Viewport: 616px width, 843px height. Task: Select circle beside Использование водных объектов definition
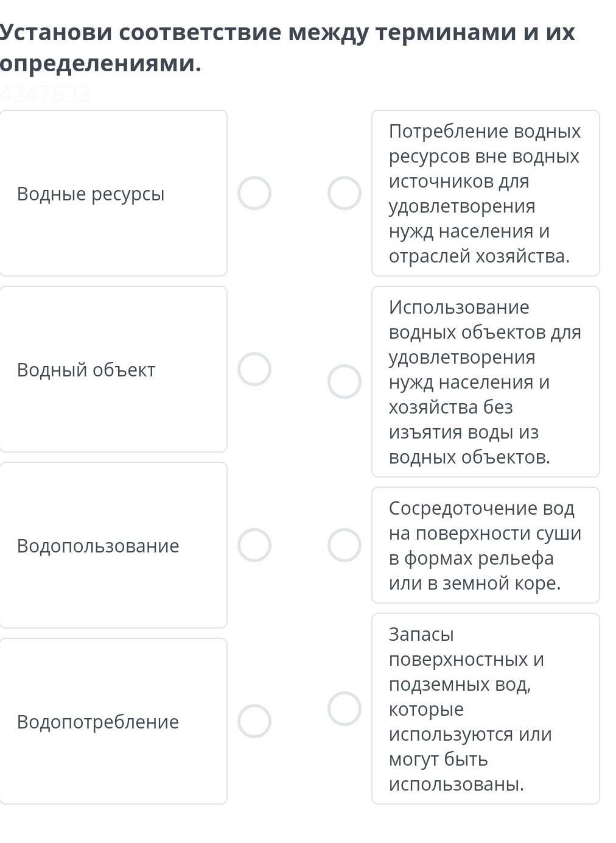pyautogui.click(x=345, y=382)
